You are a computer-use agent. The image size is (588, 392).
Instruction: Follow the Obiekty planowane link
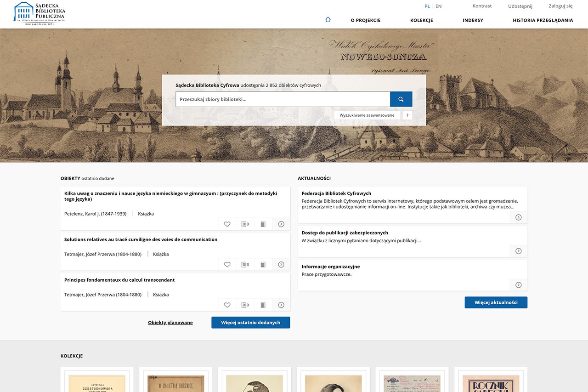point(170,323)
